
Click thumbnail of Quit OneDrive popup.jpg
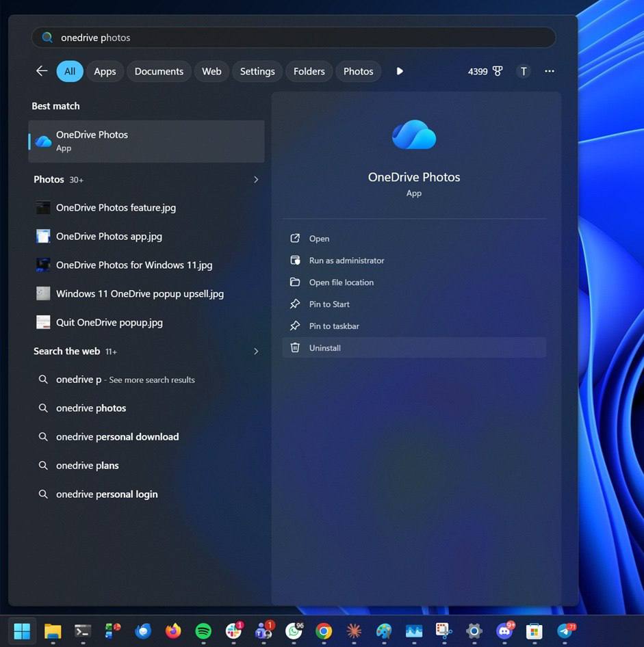coord(43,322)
